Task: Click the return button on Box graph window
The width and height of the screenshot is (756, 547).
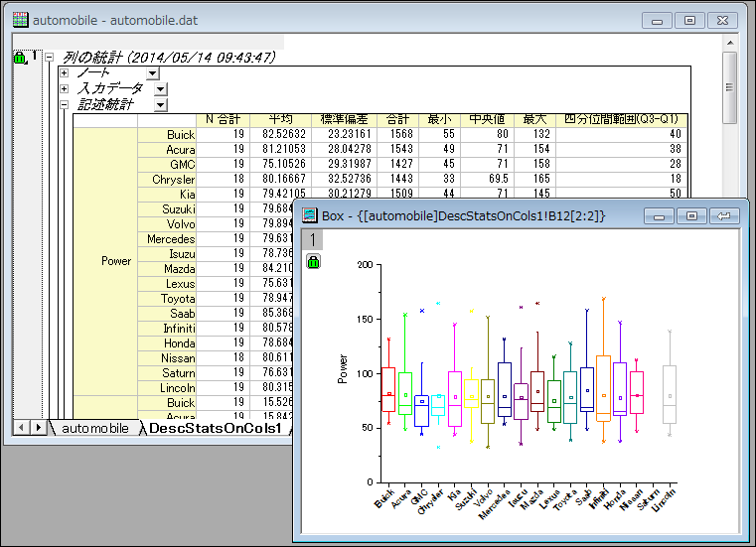Action: pos(724,215)
